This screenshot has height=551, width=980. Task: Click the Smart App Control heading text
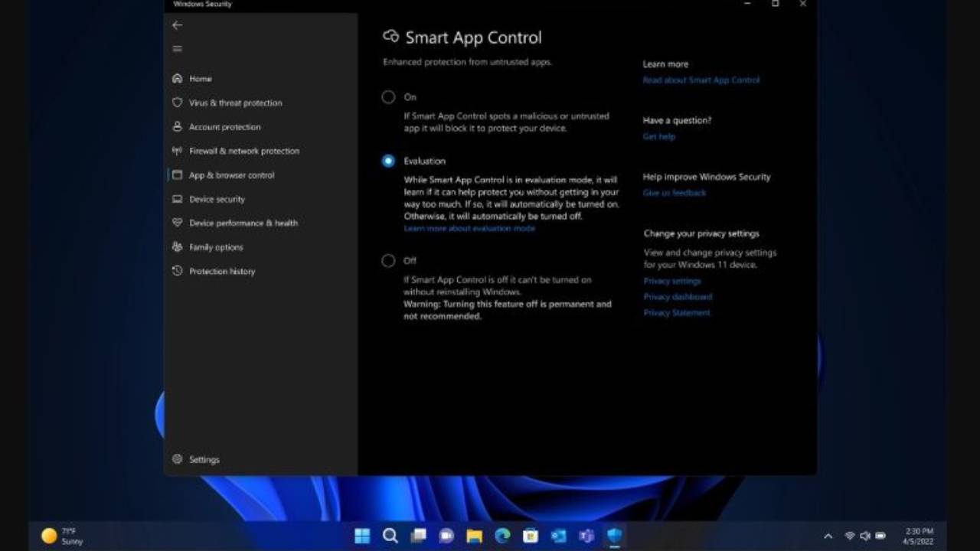tap(473, 37)
